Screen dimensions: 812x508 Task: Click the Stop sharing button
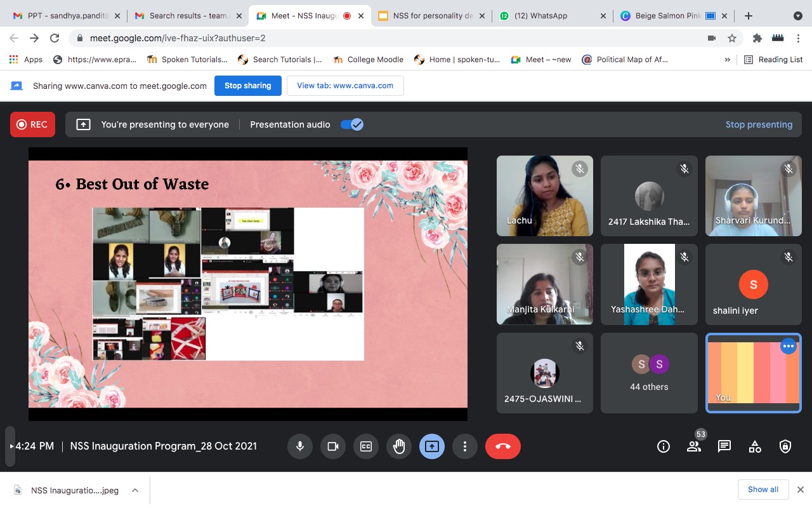(x=247, y=86)
